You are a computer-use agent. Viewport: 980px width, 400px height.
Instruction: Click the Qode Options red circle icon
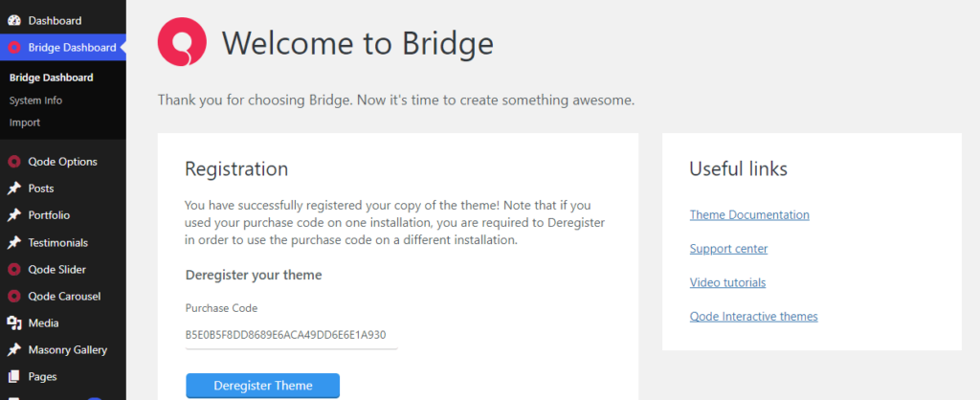coord(13,162)
